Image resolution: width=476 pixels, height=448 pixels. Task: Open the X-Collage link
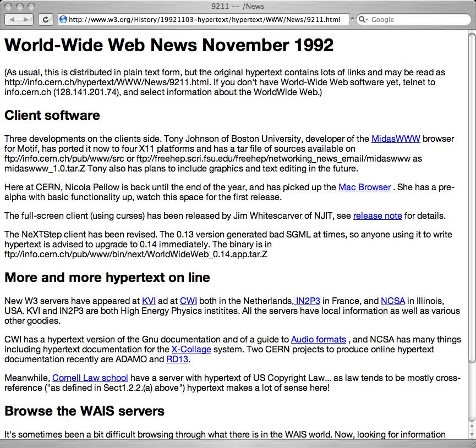tap(192, 350)
